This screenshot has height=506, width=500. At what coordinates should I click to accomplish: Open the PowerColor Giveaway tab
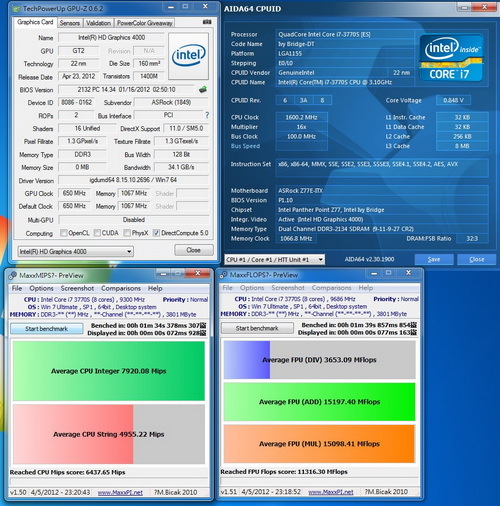click(x=145, y=23)
